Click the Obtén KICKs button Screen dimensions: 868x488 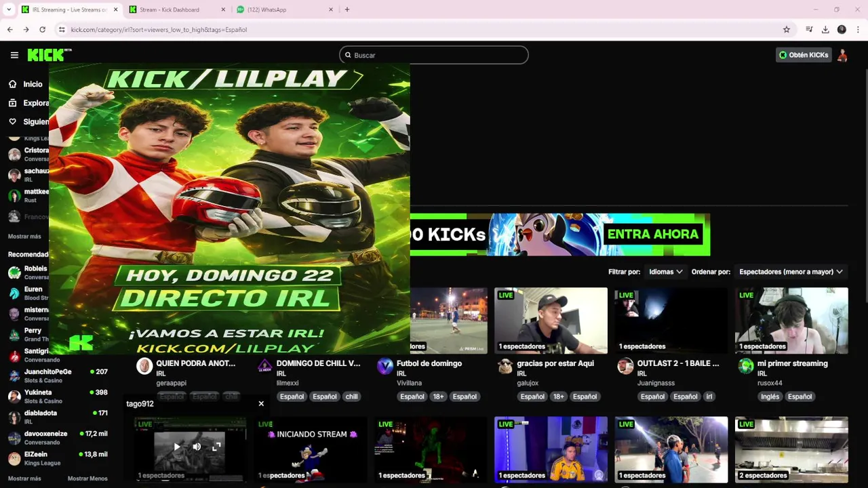point(804,55)
